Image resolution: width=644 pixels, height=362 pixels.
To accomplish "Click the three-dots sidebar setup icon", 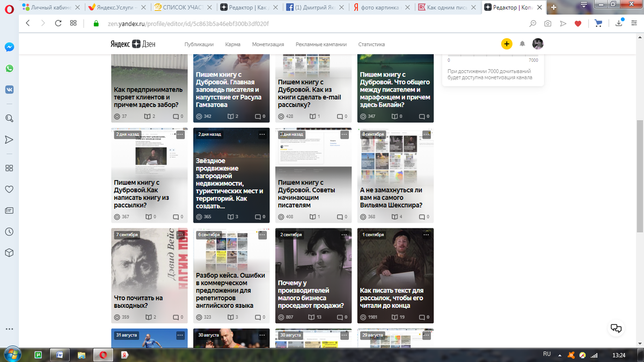I will (x=9, y=329).
